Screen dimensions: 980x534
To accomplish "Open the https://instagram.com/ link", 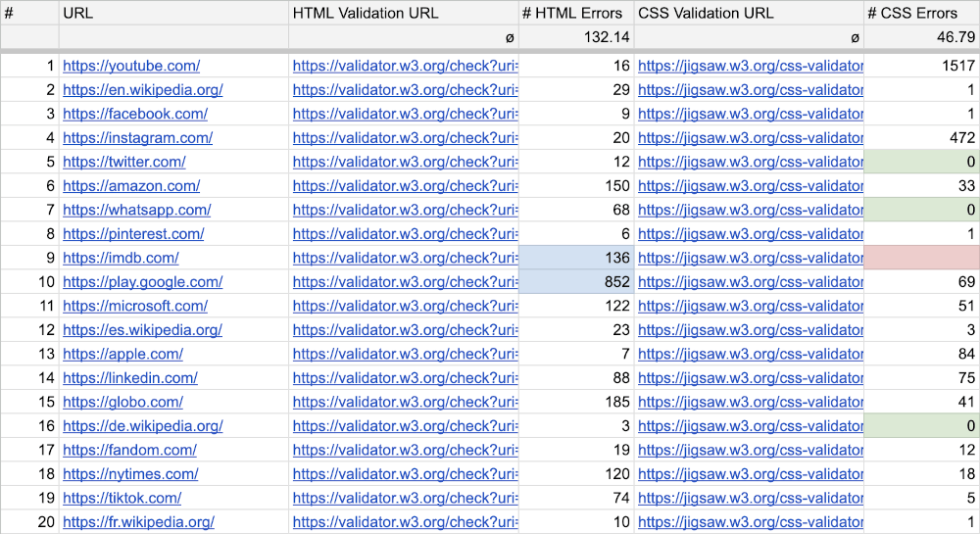I will point(137,138).
